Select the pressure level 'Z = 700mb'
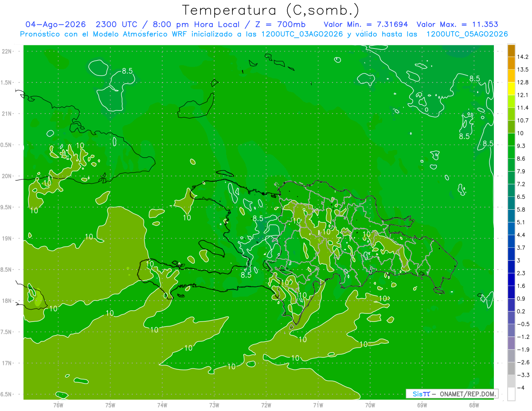Image resolution: width=532 pixels, height=411 pixels. [278, 24]
